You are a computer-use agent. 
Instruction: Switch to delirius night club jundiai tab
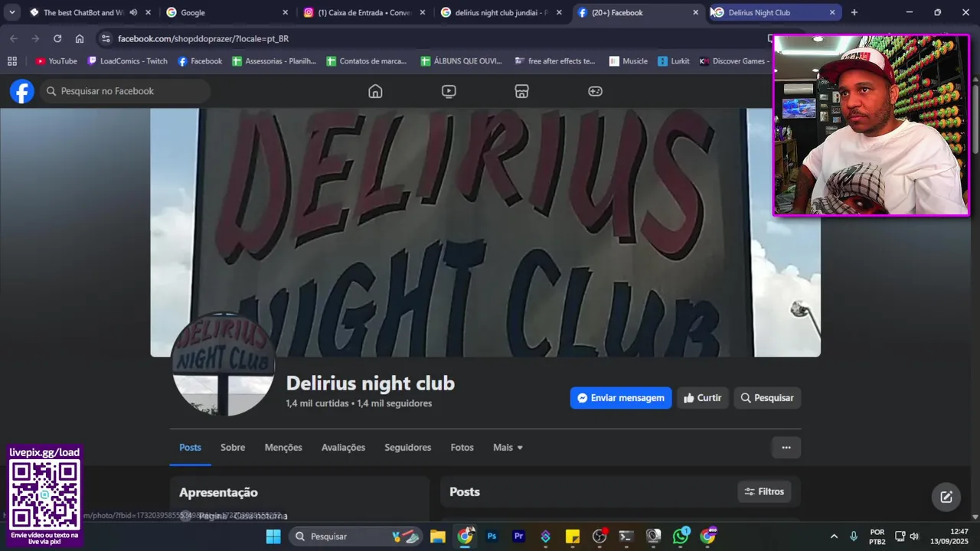501,12
